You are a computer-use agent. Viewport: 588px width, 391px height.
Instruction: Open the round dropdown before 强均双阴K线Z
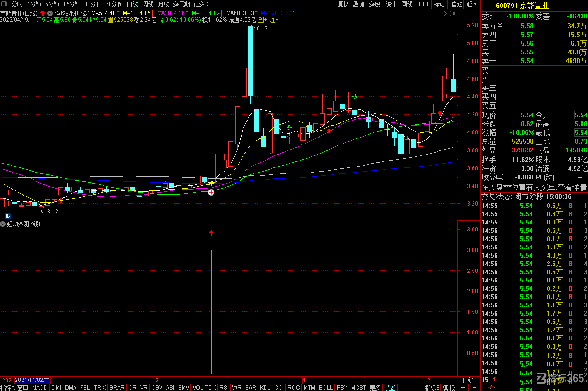pyautogui.click(x=50, y=13)
